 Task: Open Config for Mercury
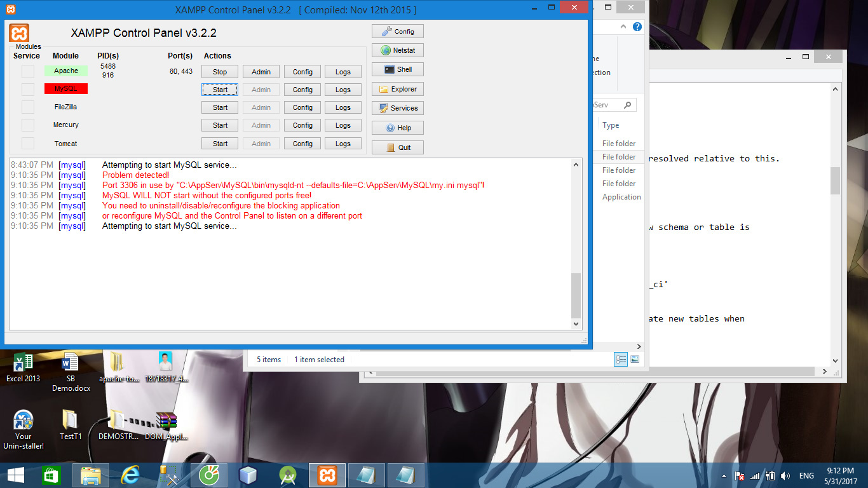302,125
